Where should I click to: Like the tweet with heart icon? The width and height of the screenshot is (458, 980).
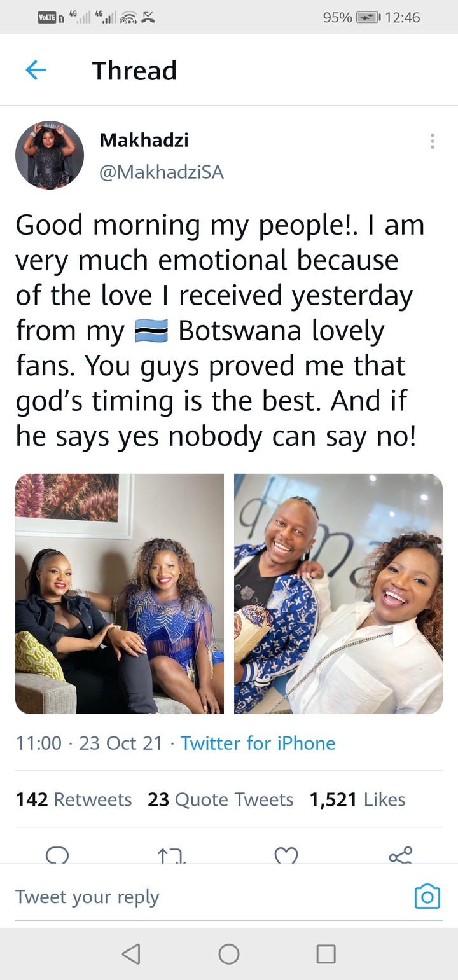coord(286,855)
